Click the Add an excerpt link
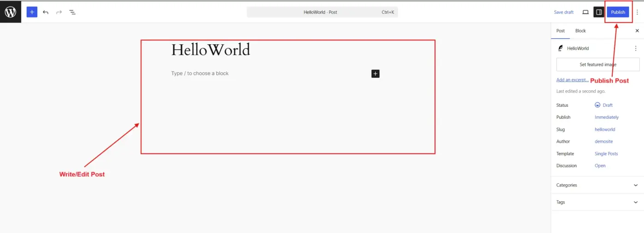This screenshot has height=233, width=644. (x=572, y=80)
